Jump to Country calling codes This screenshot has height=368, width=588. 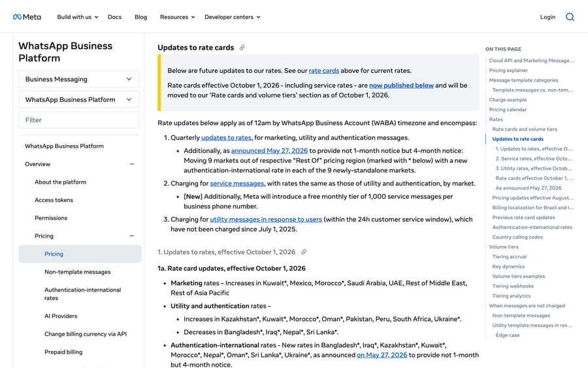[517, 237]
